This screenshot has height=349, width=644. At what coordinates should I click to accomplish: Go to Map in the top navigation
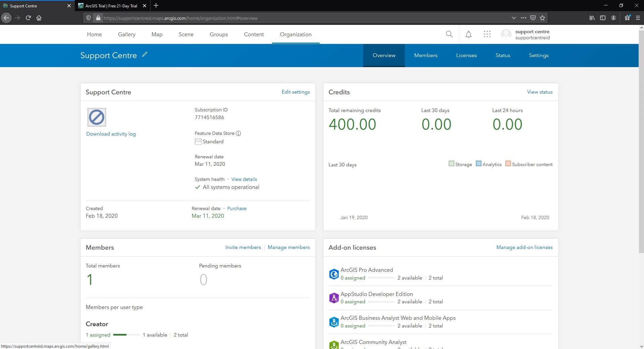point(157,34)
